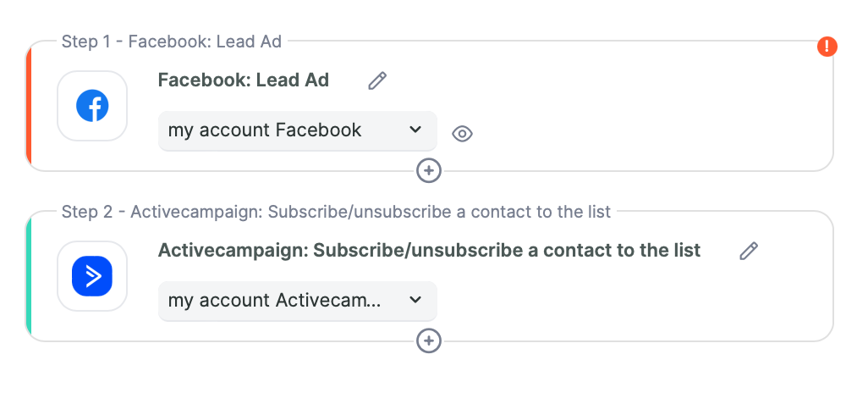Open the my account Facebook dropdown
This screenshot has width=868, height=393.
point(298,130)
